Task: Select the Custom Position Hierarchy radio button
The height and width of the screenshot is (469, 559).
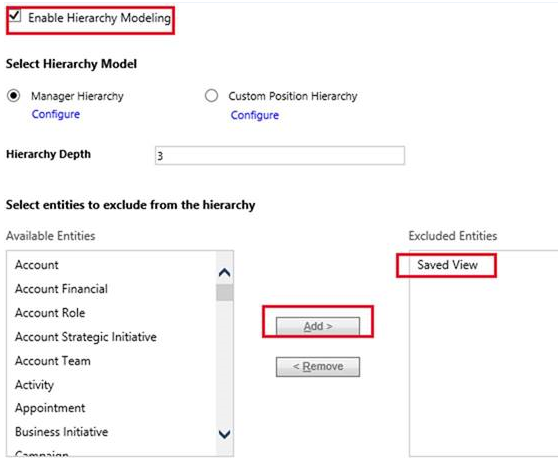Action: point(211,96)
